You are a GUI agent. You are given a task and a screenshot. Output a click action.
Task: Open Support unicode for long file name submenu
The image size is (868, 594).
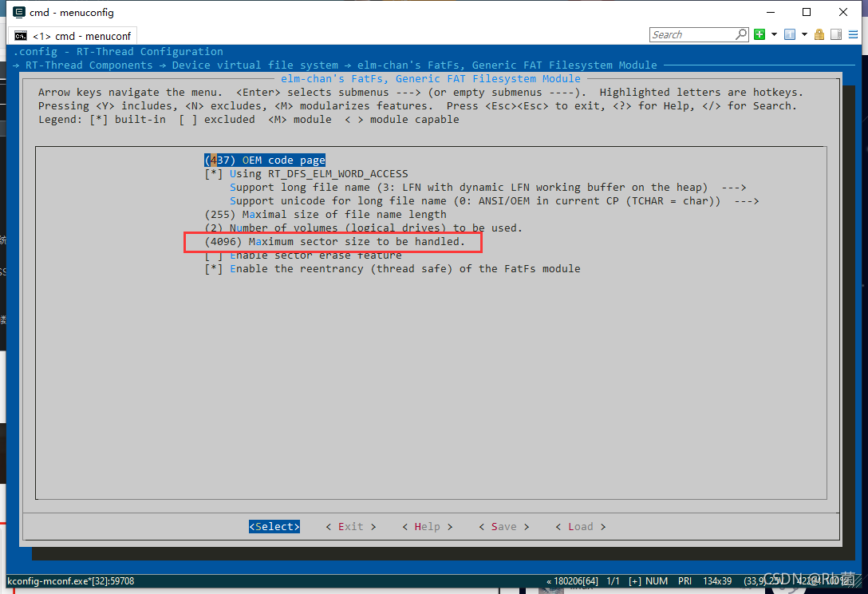494,201
